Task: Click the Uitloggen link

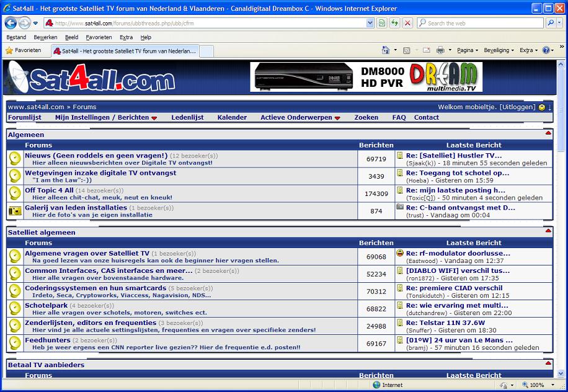Action: click(517, 107)
